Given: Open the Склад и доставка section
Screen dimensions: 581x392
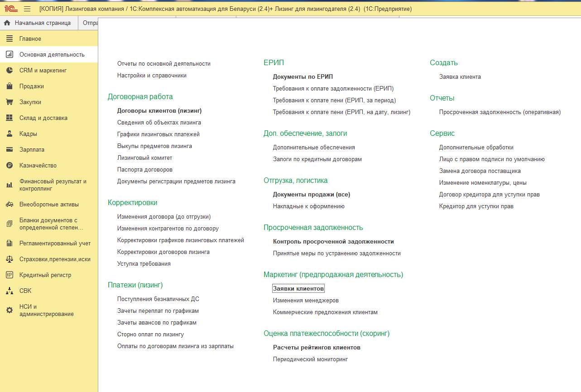Looking at the screenshot, I should tap(43, 118).
